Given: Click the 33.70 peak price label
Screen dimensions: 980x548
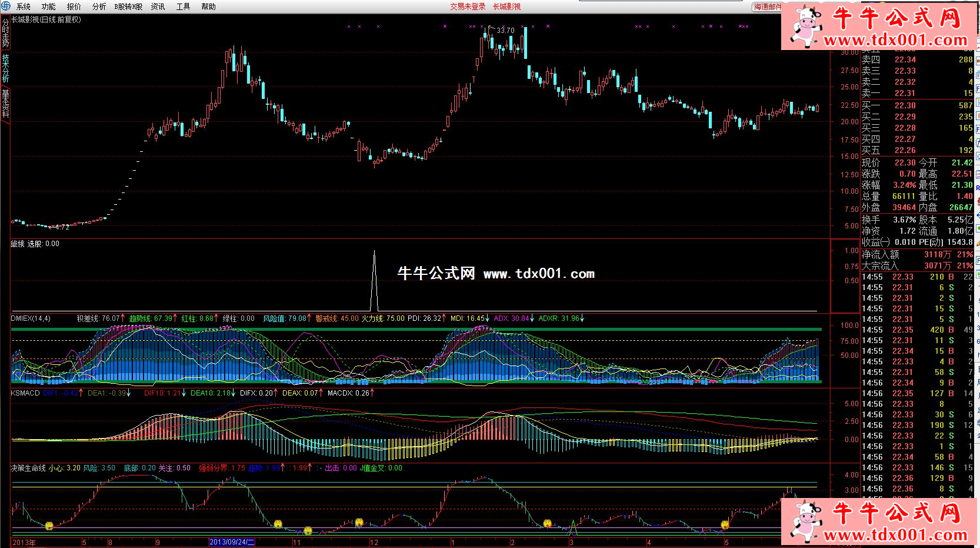Looking at the screenshot, I should (505, 30).
